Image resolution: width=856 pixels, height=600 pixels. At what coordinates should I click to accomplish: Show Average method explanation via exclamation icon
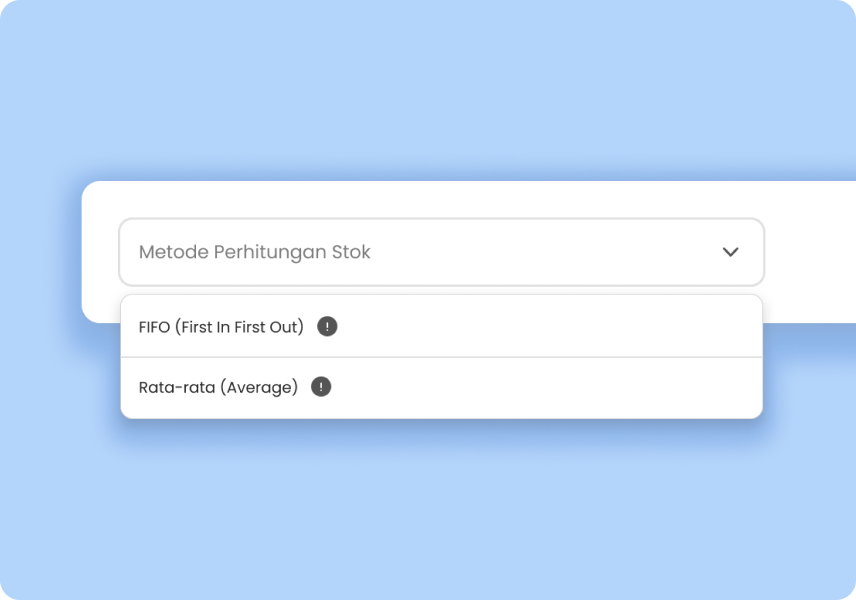point(321,387)
